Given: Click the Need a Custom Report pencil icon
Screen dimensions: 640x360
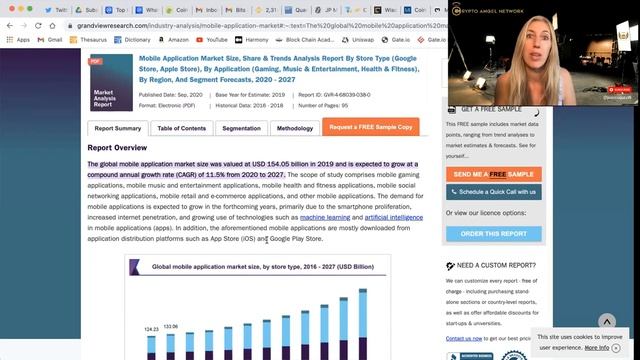Looking at the screenshot, I should pyautogui.click(x=450, y=266).
